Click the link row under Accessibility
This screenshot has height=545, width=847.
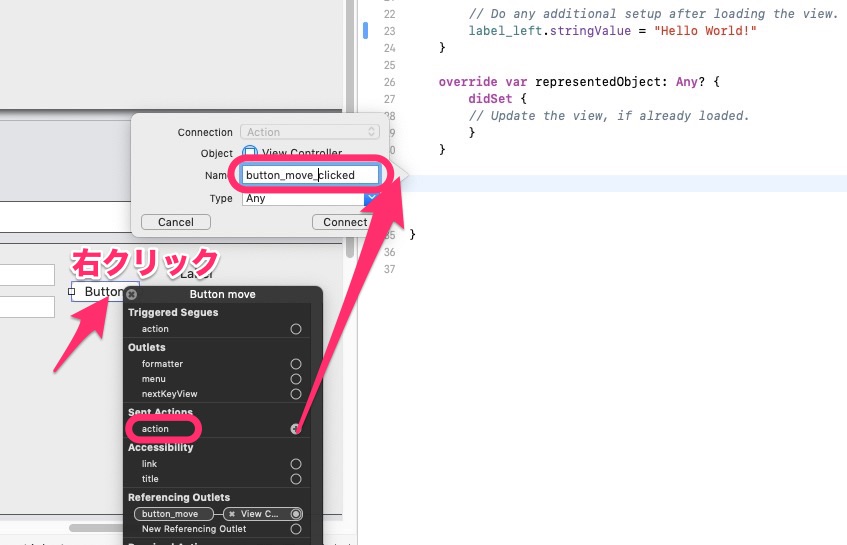point(217,464)
